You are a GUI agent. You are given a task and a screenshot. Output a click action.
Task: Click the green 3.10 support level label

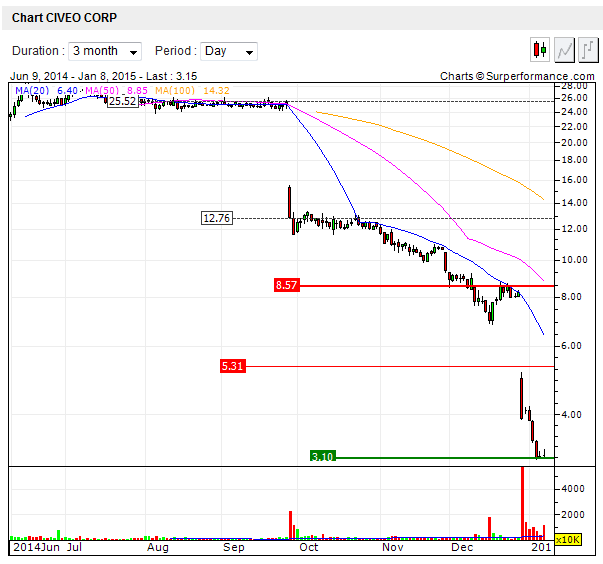(322, 457)
